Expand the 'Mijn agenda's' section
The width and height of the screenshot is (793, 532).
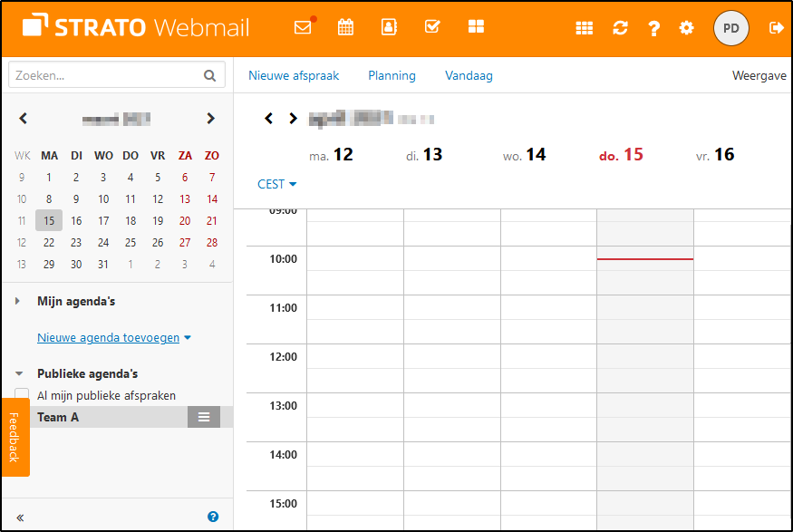click(16, 300)
